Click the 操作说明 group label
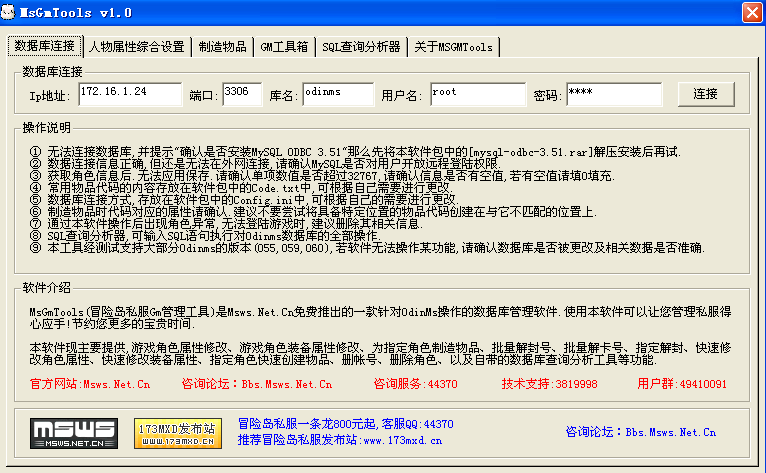The height and width of the screenshot is (473, 766). pyautogui.click(x=46, y=128)
